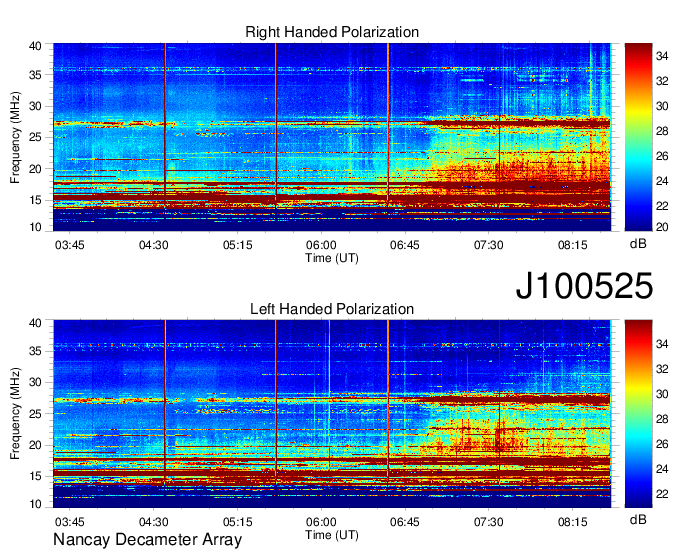Click the Left Handed Polarization spectrogram image

[332, 414]
